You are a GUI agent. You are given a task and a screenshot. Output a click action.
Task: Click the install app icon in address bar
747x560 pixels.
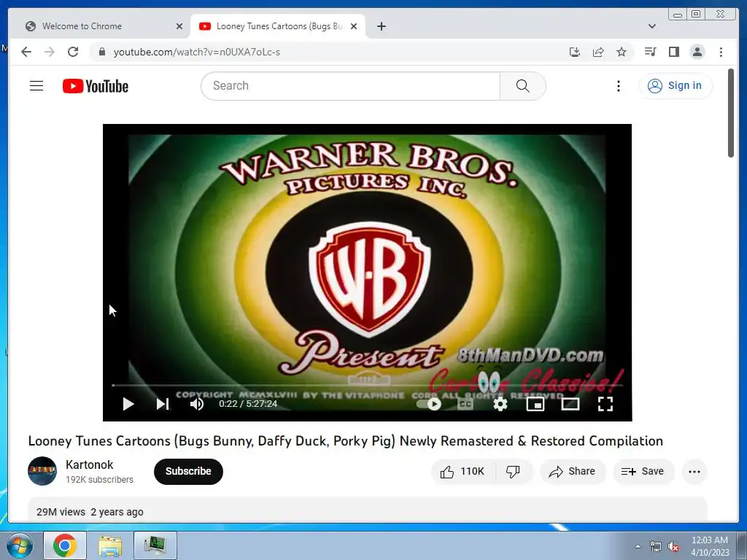coord(575,52)
